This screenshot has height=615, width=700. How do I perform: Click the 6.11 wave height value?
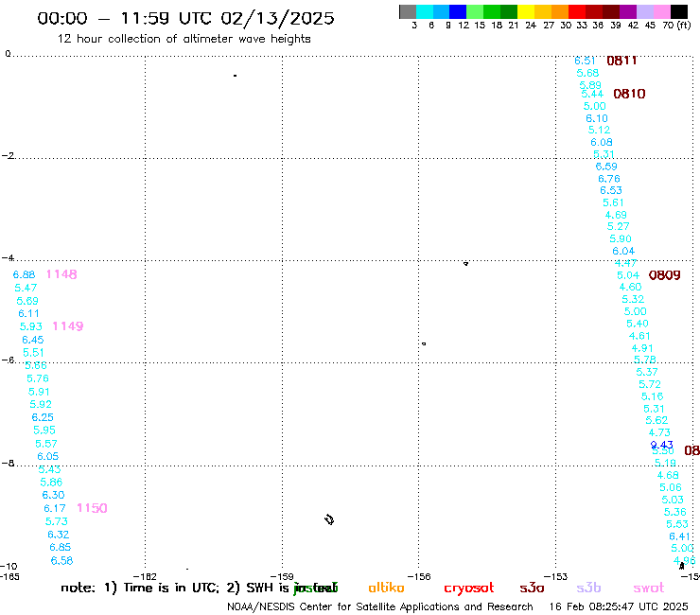[29, 313]
